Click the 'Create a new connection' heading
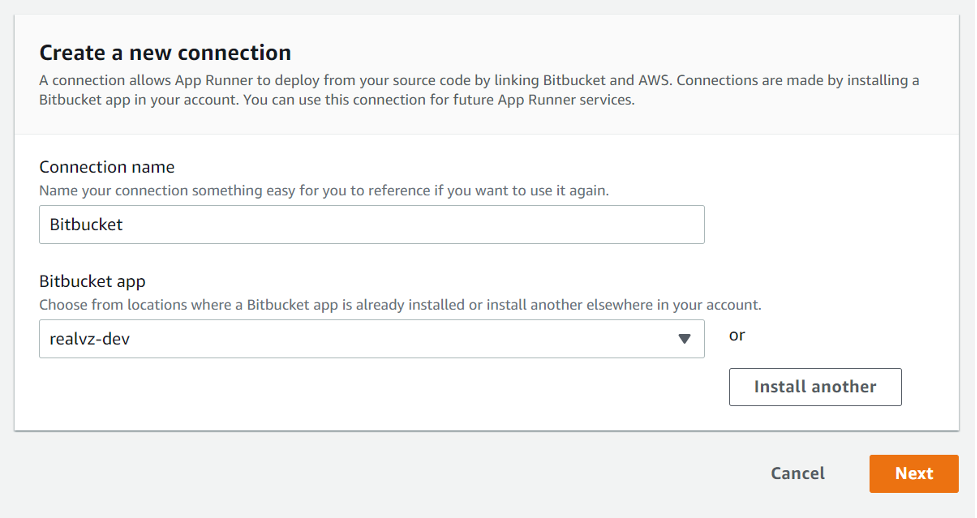 pyautogui.click(x=165, y=53)
